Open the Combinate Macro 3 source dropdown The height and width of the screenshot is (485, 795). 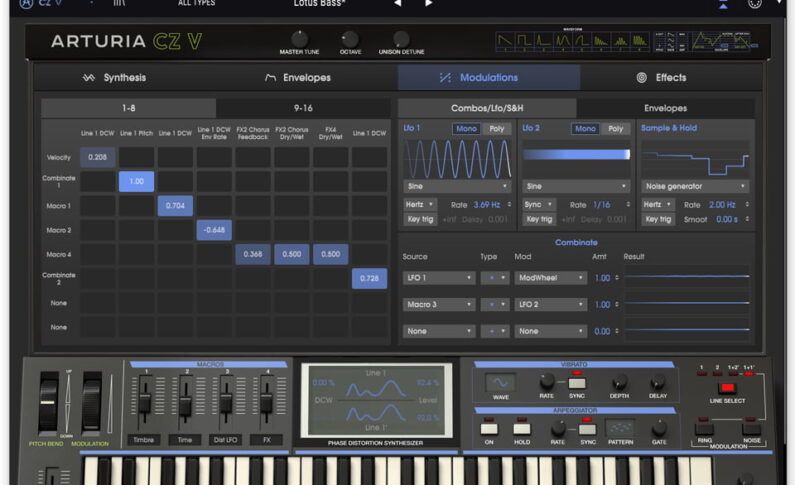[439, 305]
